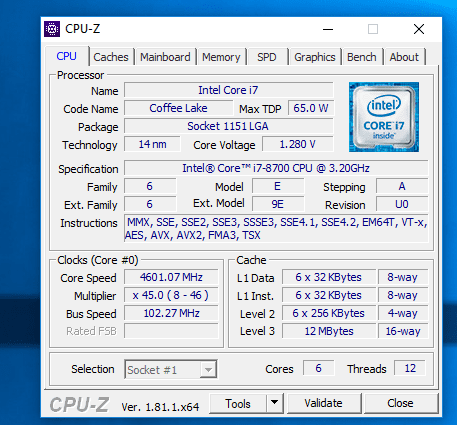Screen dimensions: 457x425
Task: Click the Code Name value 'Coffee Lake'
Action: 179,108
